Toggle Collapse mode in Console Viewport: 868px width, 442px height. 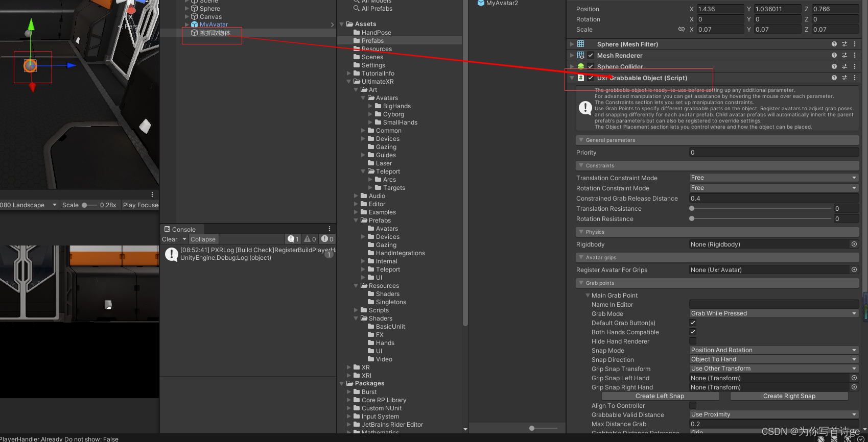[203, 239]
